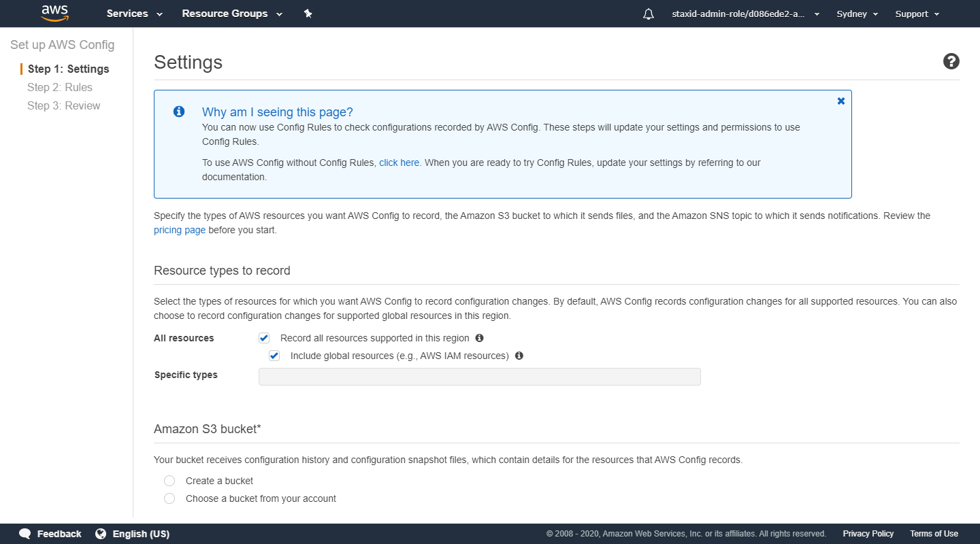Go to Step 1: Settings
Screen dimensions: 980x544
(x=69, y=69)
